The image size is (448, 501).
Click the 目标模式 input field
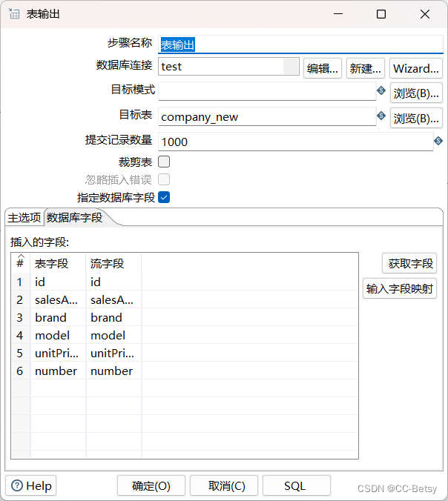pyautogui.click(x=267, y=91)
